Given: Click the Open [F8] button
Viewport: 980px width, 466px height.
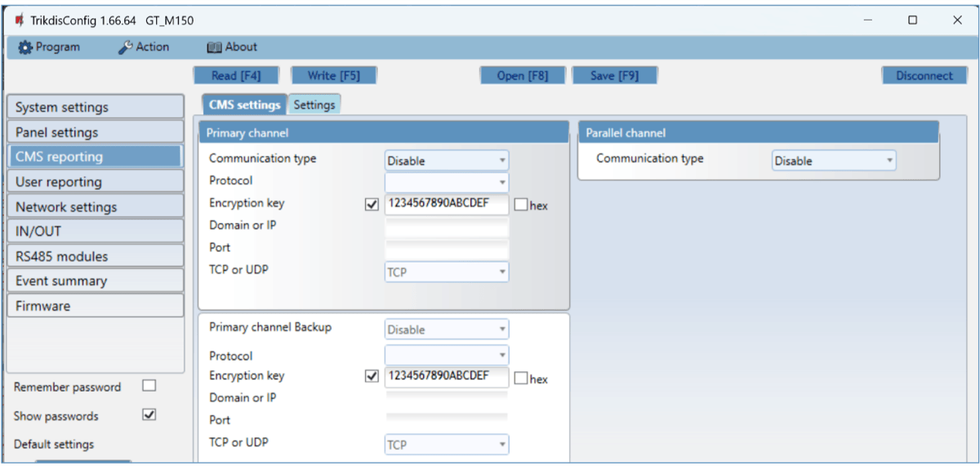Looking at the screenshot, I should 522,76.
